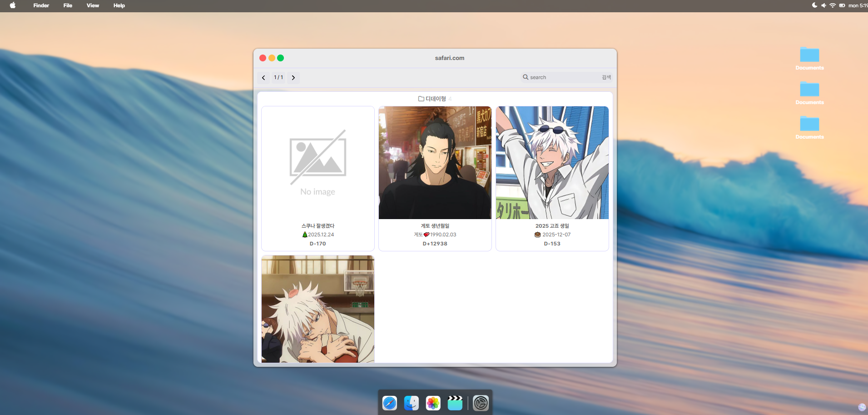The height and width of the screenshot is (415, 868).
Task: Click the safari.com window title
Action: pos(450,58)
